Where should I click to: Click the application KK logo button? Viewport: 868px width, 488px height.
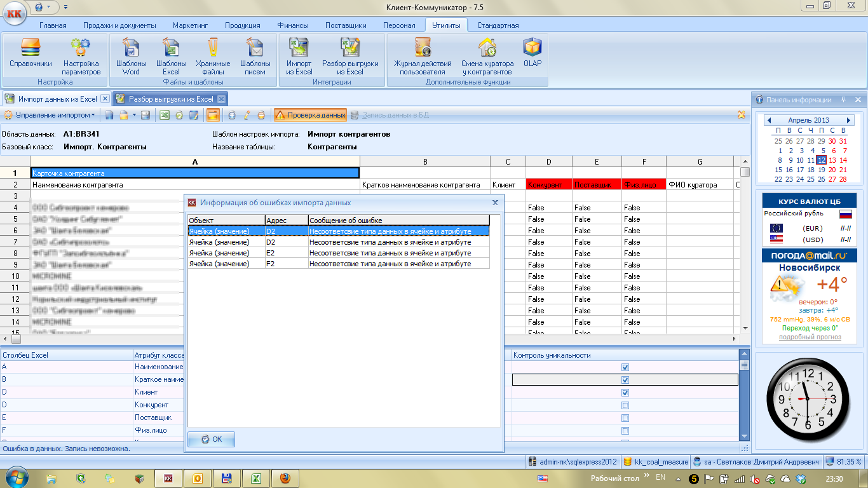15,14
